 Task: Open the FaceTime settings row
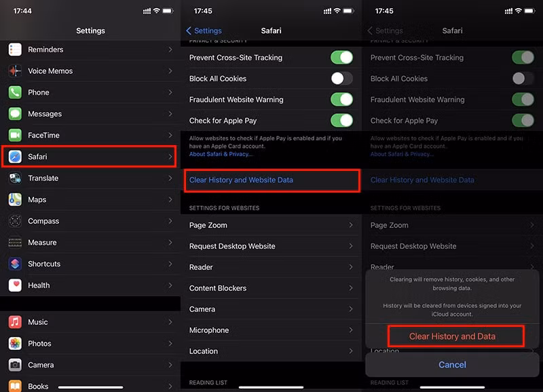point(90,135)
